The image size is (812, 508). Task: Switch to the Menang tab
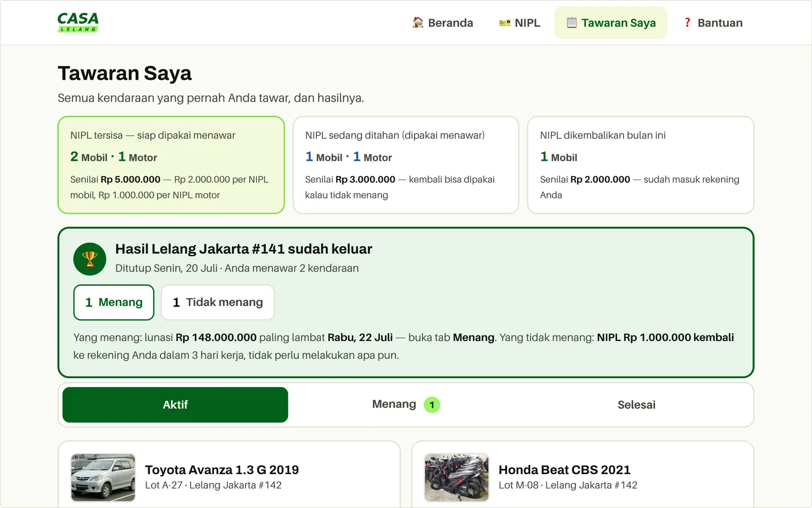pos(405,404)
